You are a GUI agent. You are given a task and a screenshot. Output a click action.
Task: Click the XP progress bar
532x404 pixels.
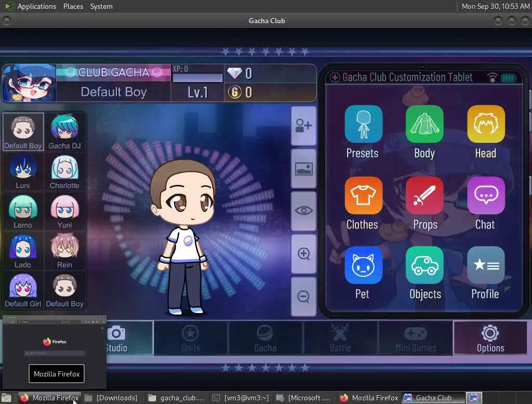tap(197, 78)
